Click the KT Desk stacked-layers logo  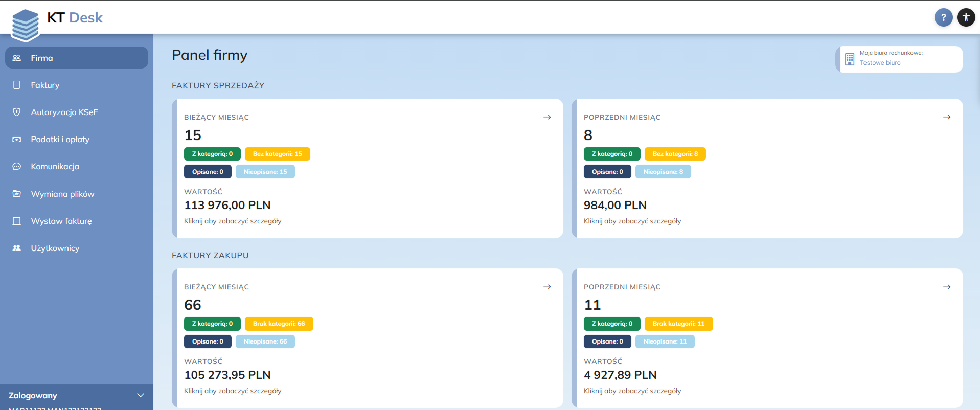[26, 25]
